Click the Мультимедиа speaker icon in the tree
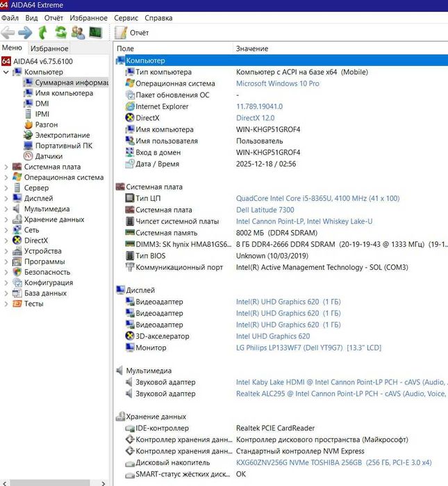The image size is (448, 486). click(17, 209)
